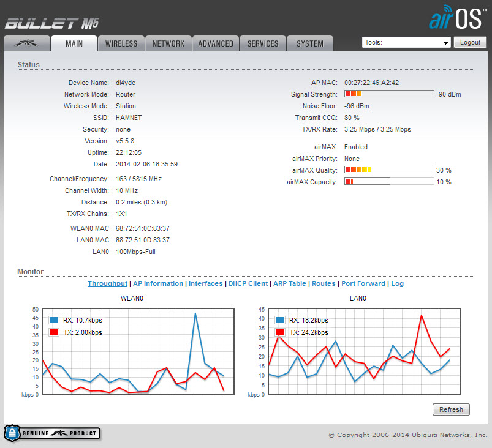Click the airOS logo
The width and height of the screenshot is (492, 448).
(458, 18)
